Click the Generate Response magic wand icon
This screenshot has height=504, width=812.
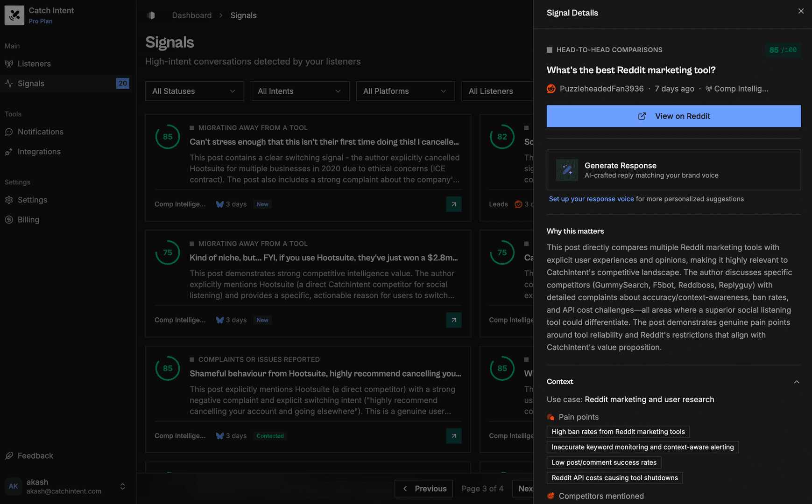[567, 170]
